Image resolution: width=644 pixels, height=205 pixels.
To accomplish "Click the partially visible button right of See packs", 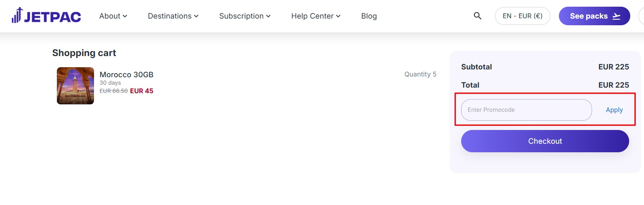I will pos(641,16).
